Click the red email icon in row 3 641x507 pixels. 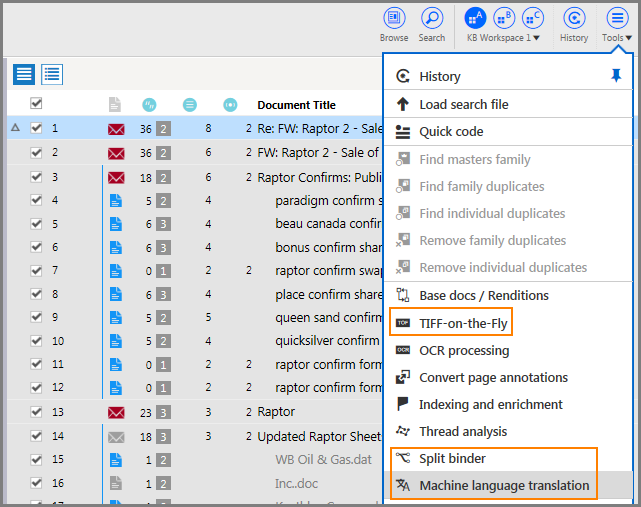pos(116,178)
